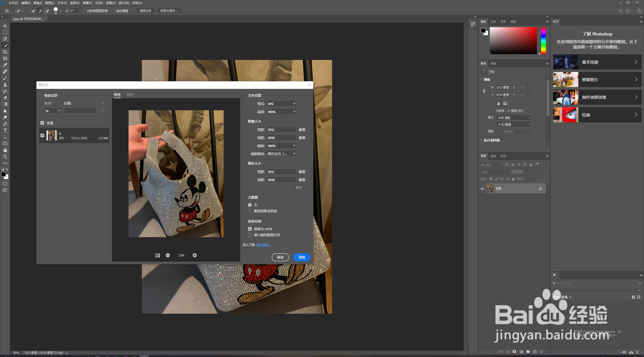This screenshot has height=357, width=644.
Task: Switch to the 双联 preview tab
Action: pos(130,95)
